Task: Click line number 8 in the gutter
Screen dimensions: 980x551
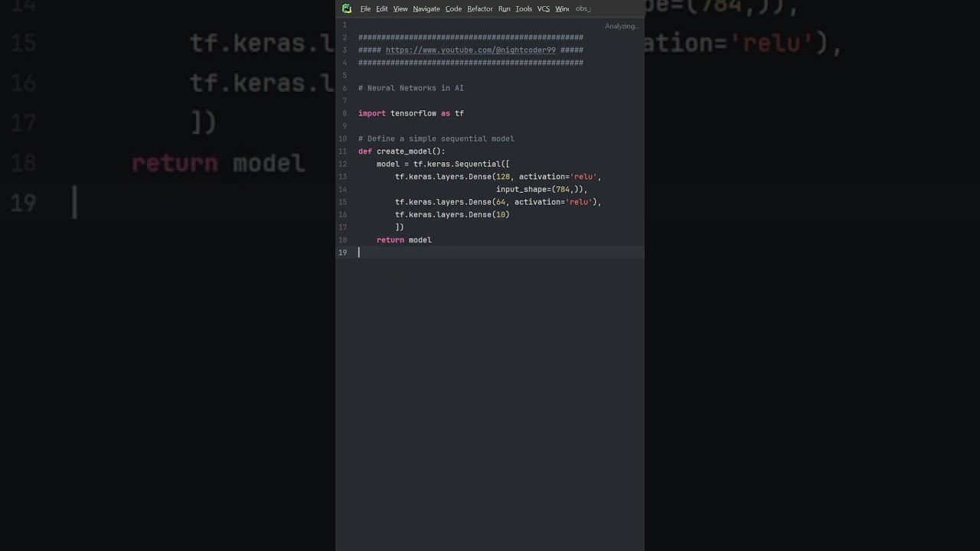Action: tap(345, 113)
